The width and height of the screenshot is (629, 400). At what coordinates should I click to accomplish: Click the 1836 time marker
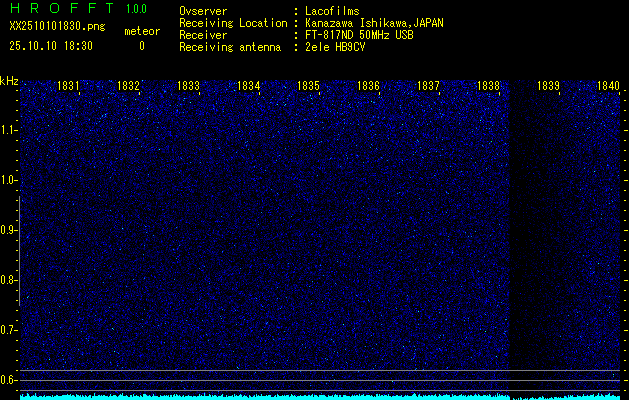[x=368, y=86]
